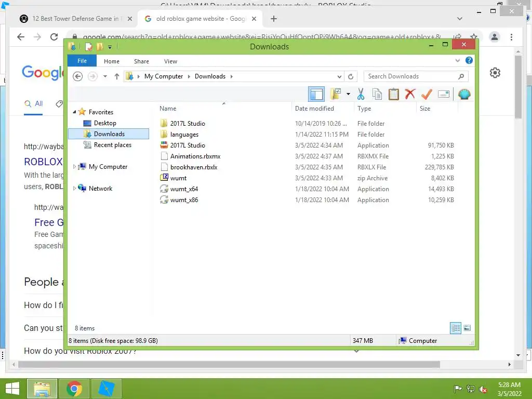Click Quick Access properties icon

[88, 47]
